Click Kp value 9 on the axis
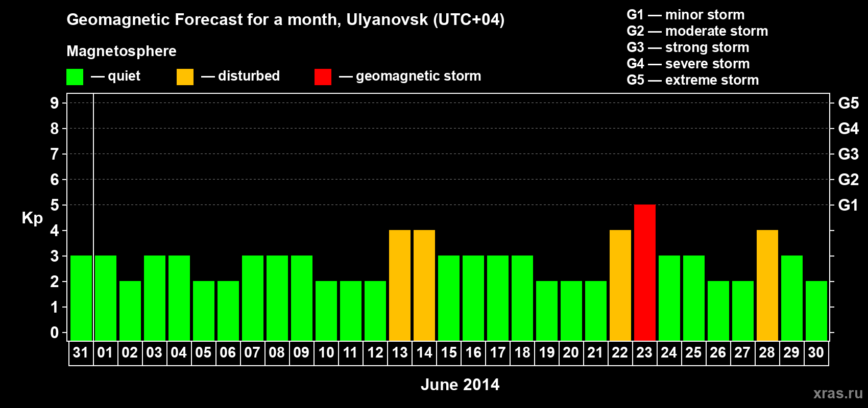 [x=55, y=103]
